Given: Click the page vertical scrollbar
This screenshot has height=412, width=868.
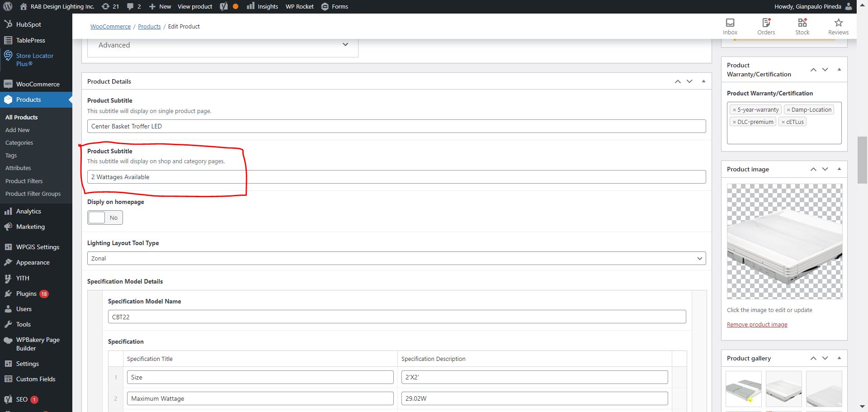Looking at the screenshot, I should (862, 160).
